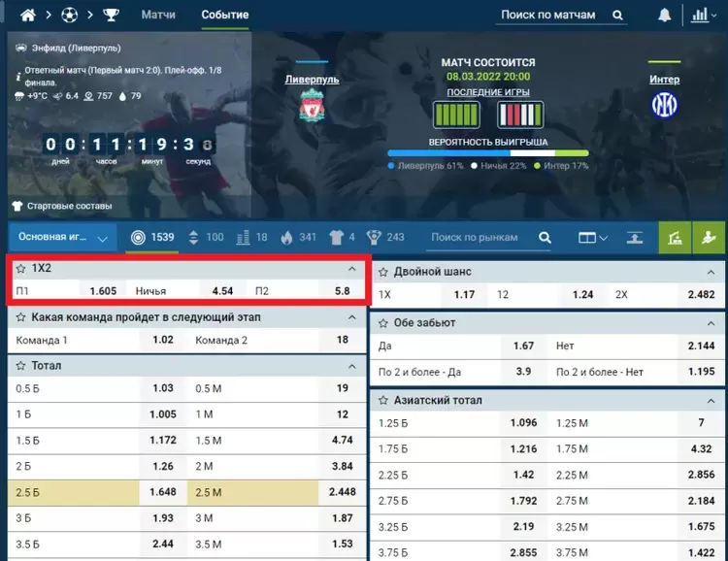The height and width of the screenshot is (561, 728).
Task: Click the collapse all markets icon
Action: (635, 238)
